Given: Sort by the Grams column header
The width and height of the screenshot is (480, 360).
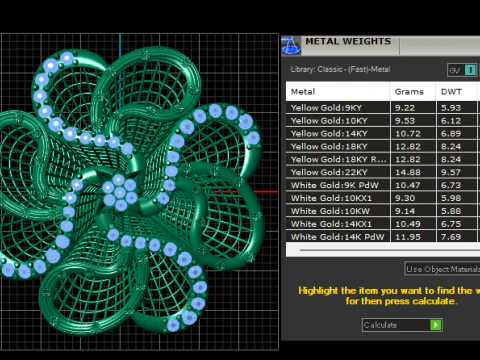Looking at the screenshot, I should pos(412,92).
